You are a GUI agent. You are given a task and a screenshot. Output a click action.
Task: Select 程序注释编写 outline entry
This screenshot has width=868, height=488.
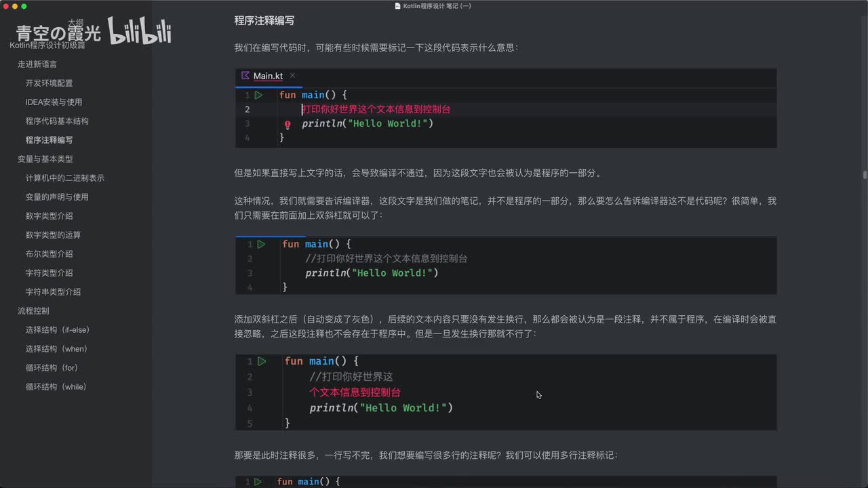tap(49, 140)
